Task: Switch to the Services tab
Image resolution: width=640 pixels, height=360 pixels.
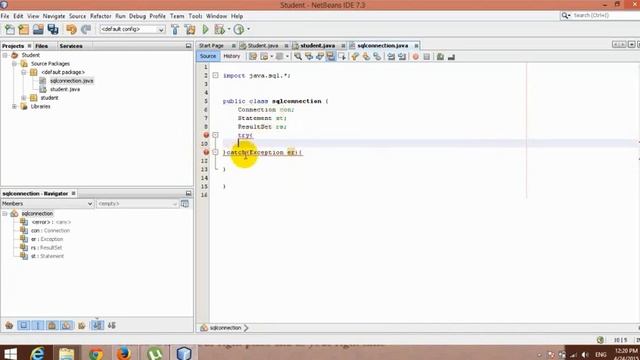Action: pyautogui.click(x=71, y=46)
